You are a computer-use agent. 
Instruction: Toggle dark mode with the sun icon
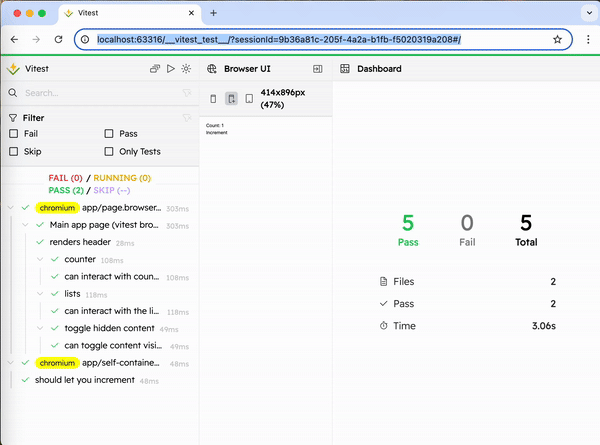(x=186, y=69)
